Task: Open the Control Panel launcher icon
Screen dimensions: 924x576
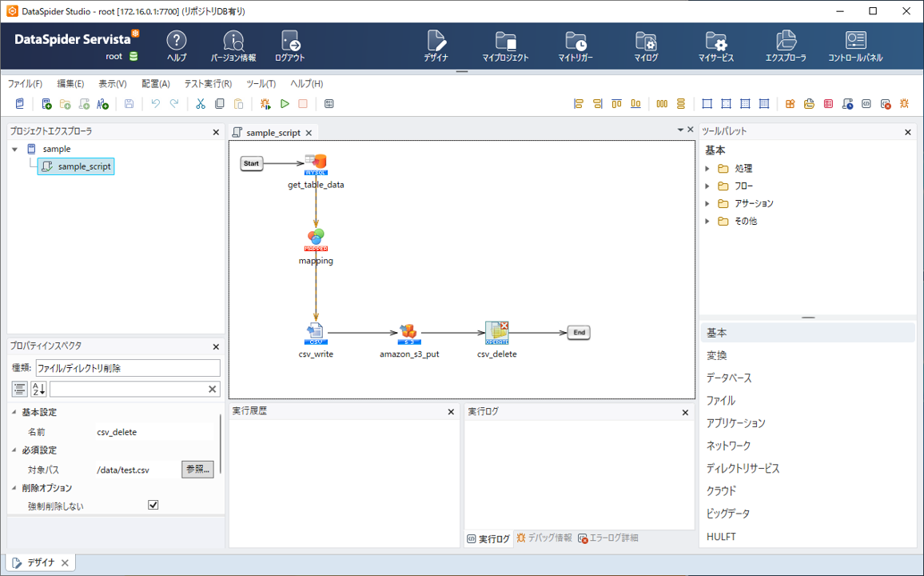Action: pos(855,46)
